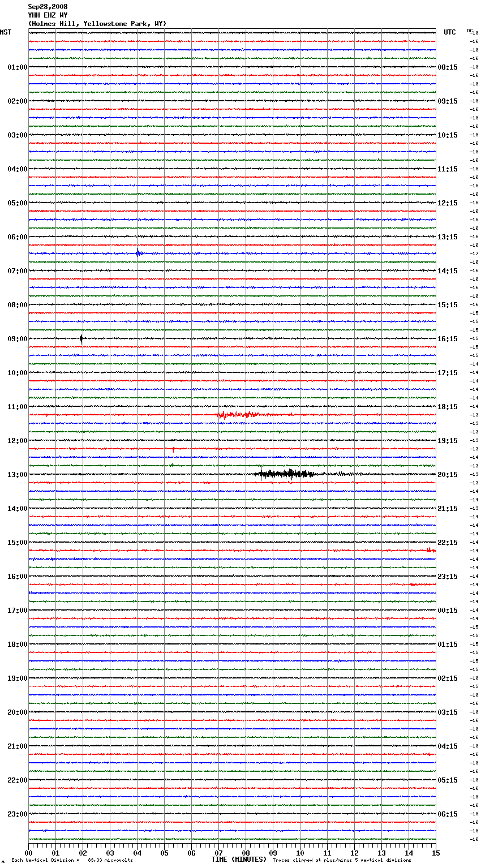Select the 17:00 MST time label
Viewport: 481px width, 868px height.
[18, 611]
